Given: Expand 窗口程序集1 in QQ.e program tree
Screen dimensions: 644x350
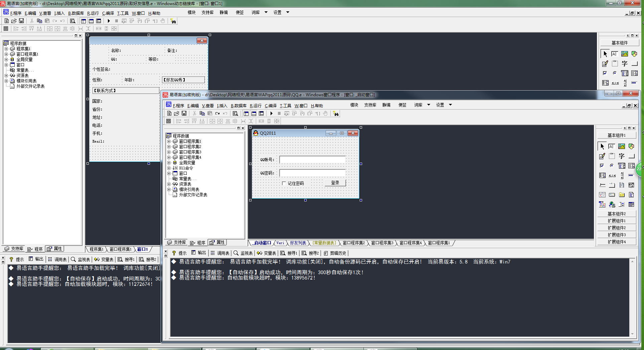Looking at the screenshot, I should pyautogui.click(x=169, y=141).
